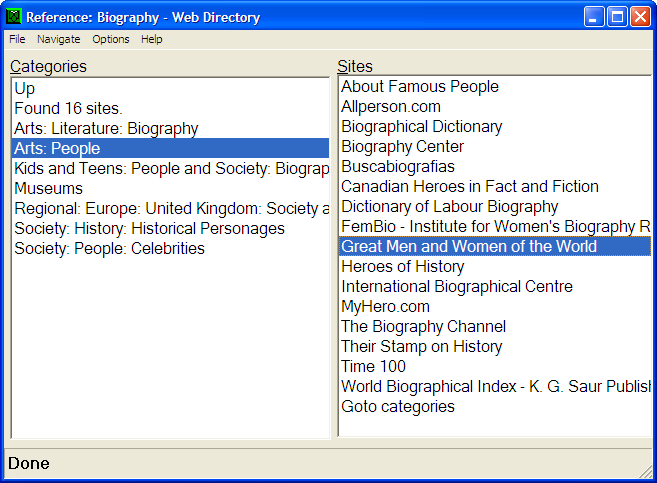657x483 pixels.
Task: Click Goto categories in Sites list
Action: pos(398,407)
